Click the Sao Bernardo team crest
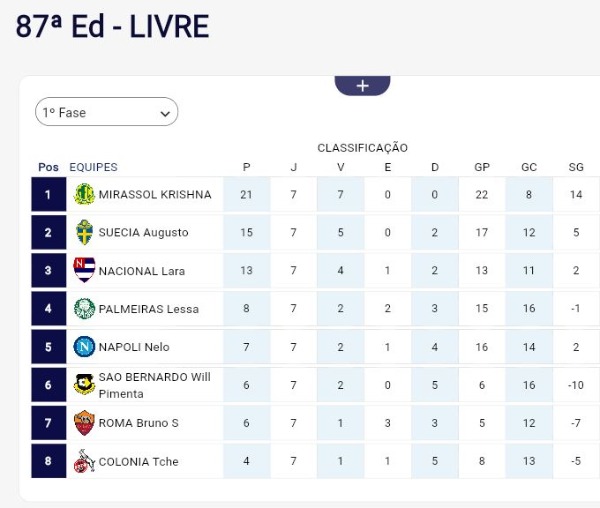The width and height of the screenshot is (600, 508). tap(85, 385)
